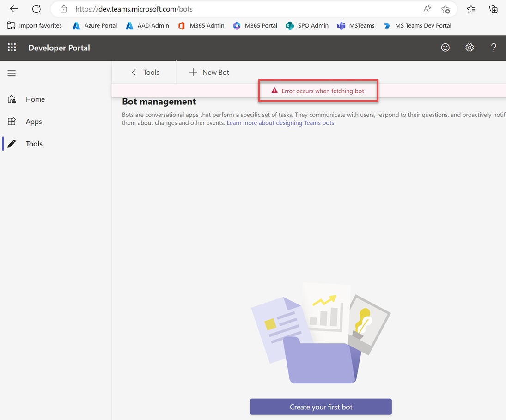Switch to the New Bot tab
506x420 pixels.
pyautogui.click(x=215, y=72)
